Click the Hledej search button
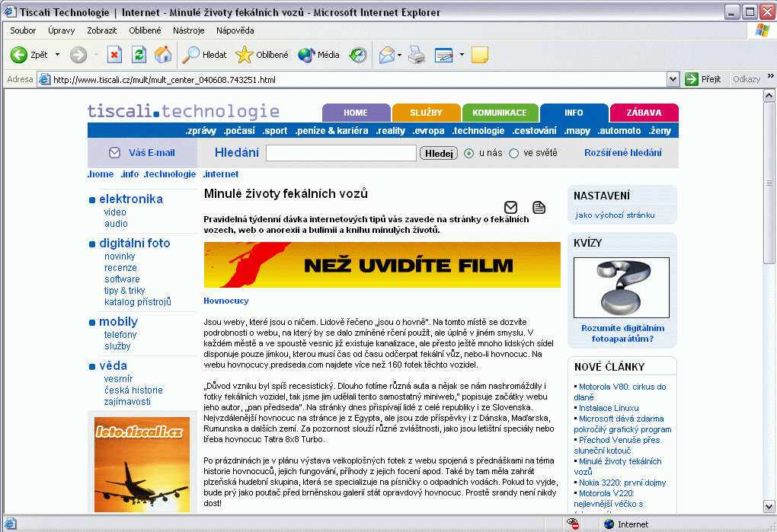The width and height of the screenshot is (777, 532). point(439,154)
